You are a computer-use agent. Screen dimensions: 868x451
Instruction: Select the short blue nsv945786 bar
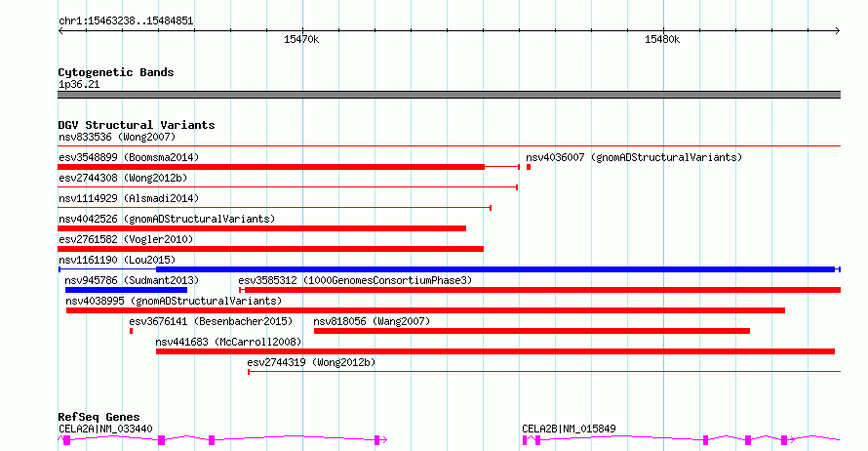(126, 290)
